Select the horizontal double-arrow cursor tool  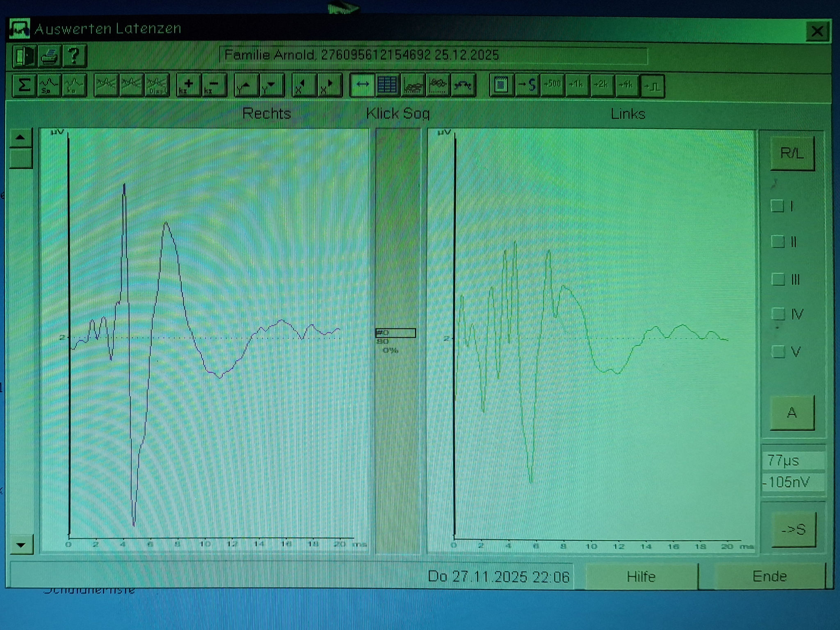point(362,85)
